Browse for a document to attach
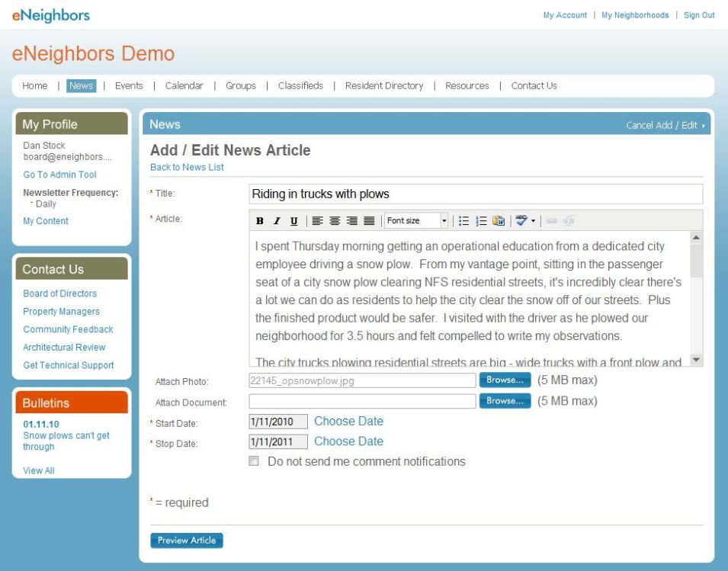Image resolution: width=728 pixels, height=571 pixels. click(505, 401)
